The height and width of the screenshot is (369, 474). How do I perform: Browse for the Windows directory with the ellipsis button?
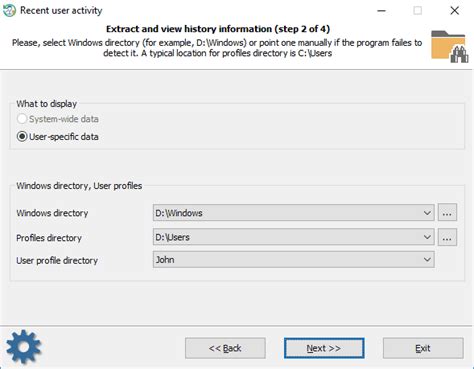point(447,212)
